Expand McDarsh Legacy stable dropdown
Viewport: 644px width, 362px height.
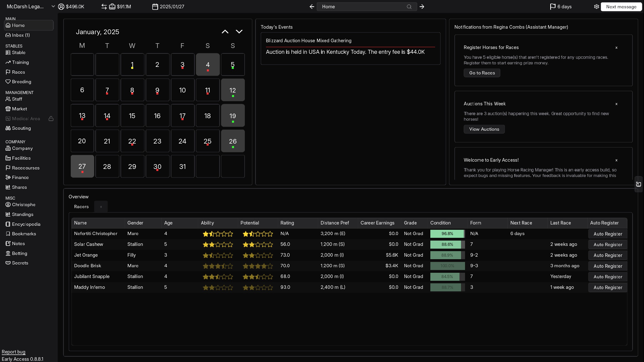53,7
